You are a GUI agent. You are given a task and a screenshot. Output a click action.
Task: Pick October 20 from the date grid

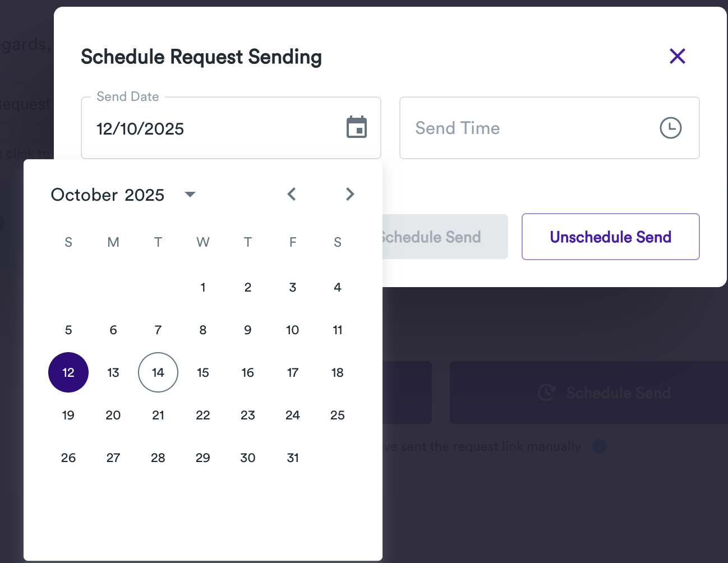point(113,415)
